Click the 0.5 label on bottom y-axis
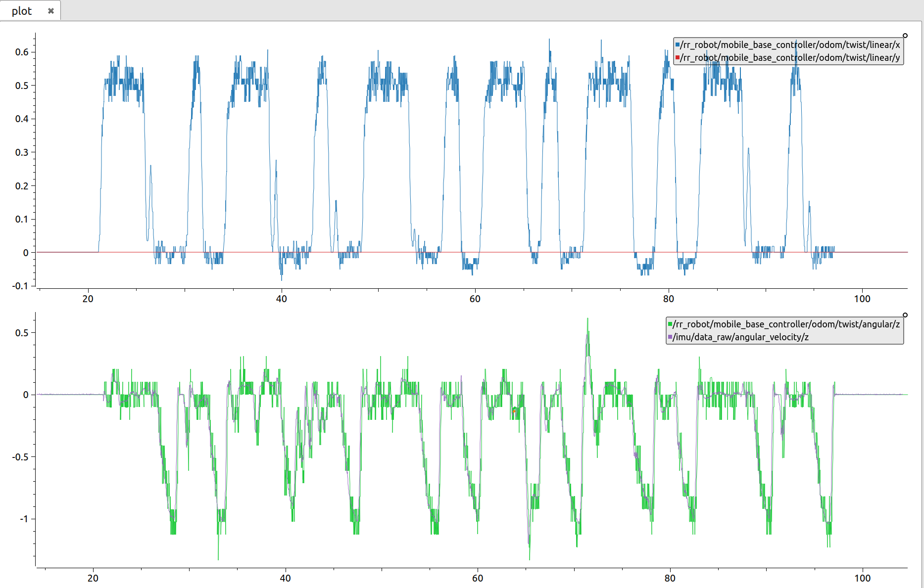The height and width of the screenshot is (588, 924). click(22, 333)
